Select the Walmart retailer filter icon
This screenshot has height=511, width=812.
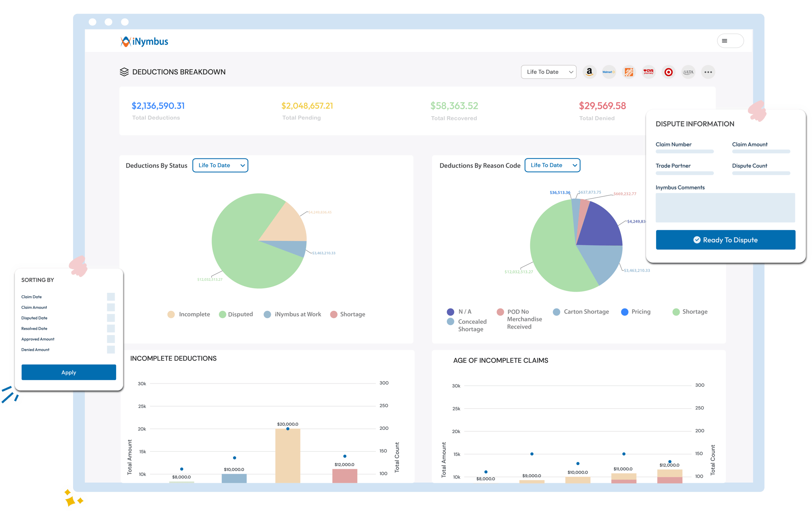pyautogui.click(x=609, y=71)
